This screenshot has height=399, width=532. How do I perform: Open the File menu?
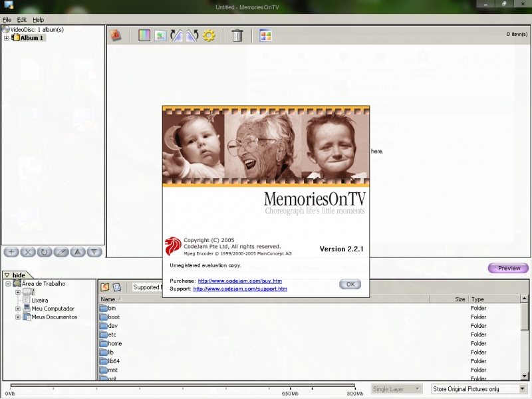[x=7, y=20]
